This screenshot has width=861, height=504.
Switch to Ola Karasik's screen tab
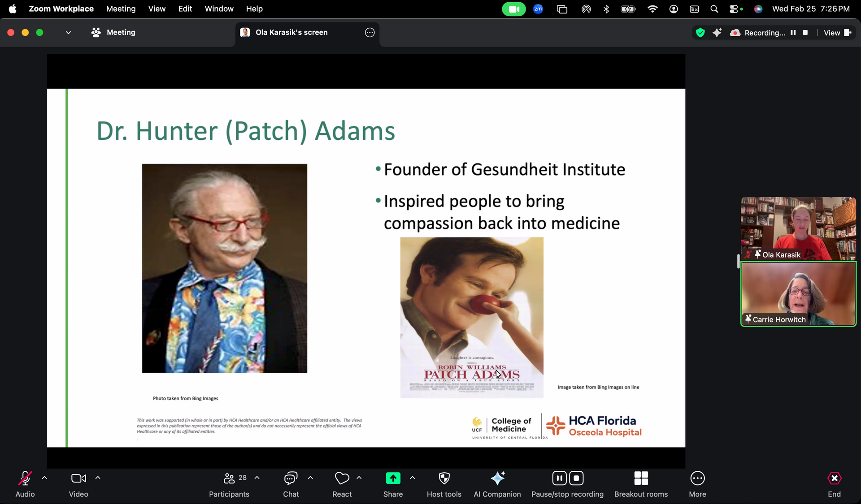[x=291, y=32]
